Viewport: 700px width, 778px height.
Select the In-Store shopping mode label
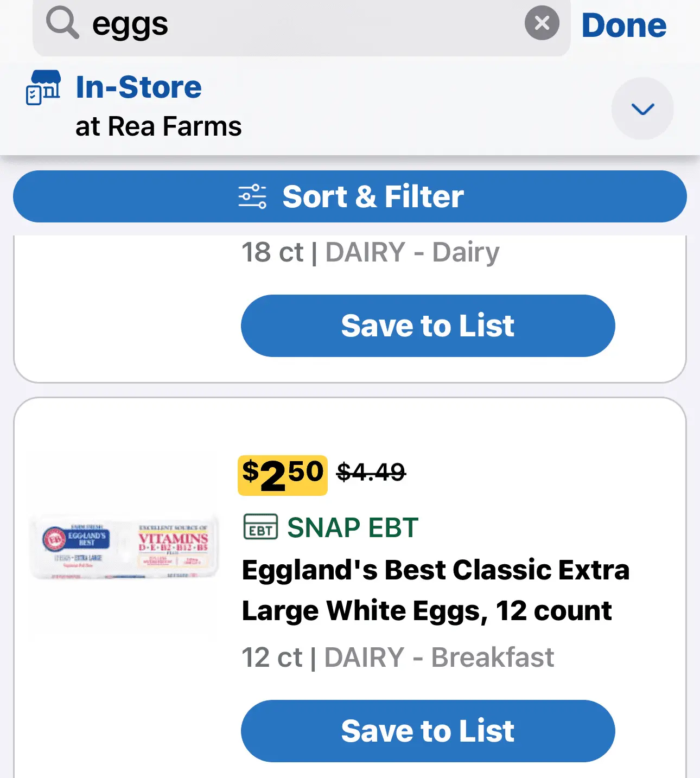pyautogui.click(x=138, y=87)
